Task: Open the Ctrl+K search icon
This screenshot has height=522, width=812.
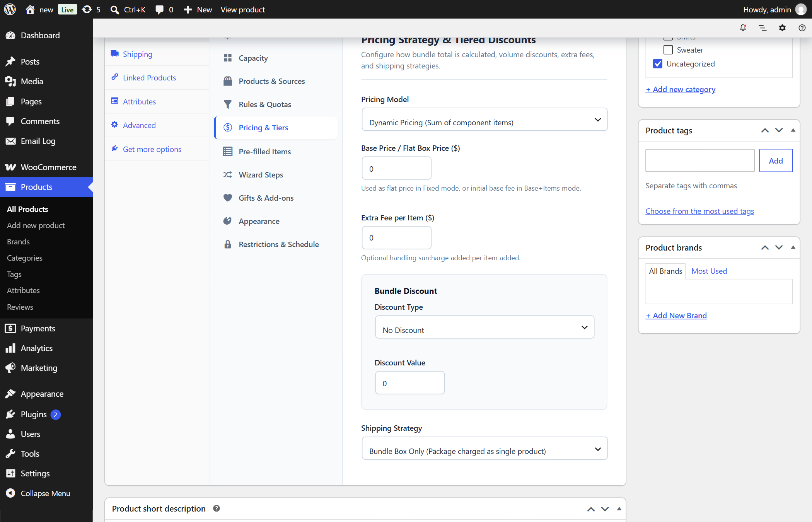Action: [114, 10]
